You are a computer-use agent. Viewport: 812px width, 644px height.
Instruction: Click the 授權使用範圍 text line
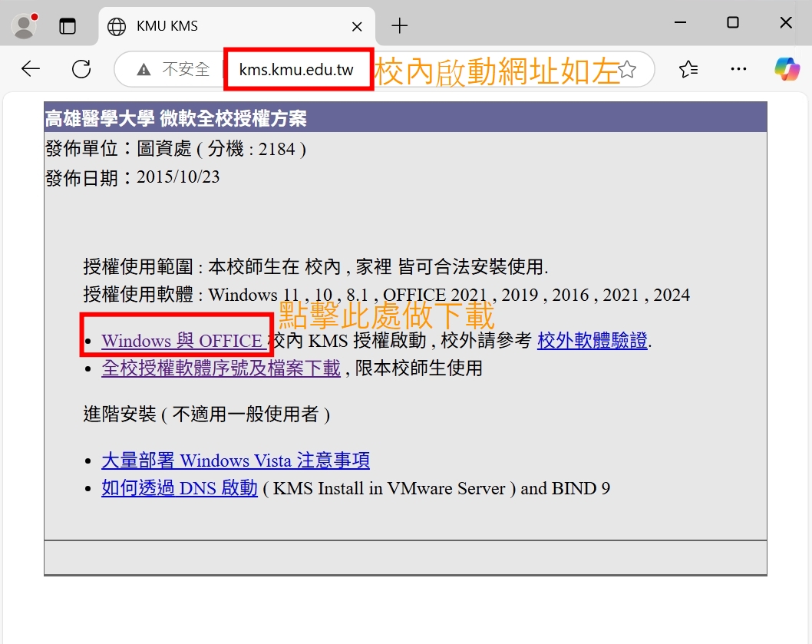tap(316, 267)
